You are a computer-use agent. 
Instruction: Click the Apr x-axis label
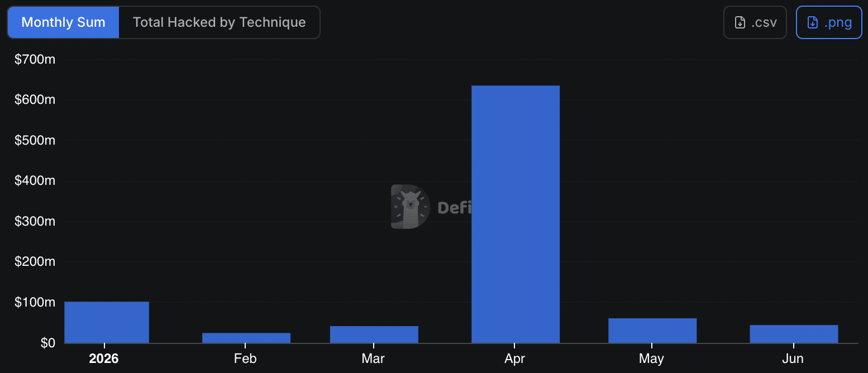pyautogui.click(x=514, y=358)
